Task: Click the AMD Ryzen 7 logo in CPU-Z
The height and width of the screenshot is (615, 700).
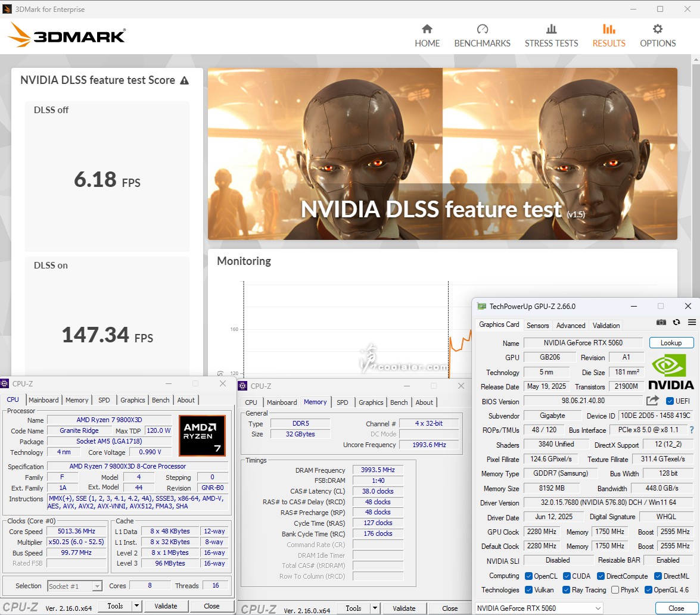Action: click(x=202, y=436)
